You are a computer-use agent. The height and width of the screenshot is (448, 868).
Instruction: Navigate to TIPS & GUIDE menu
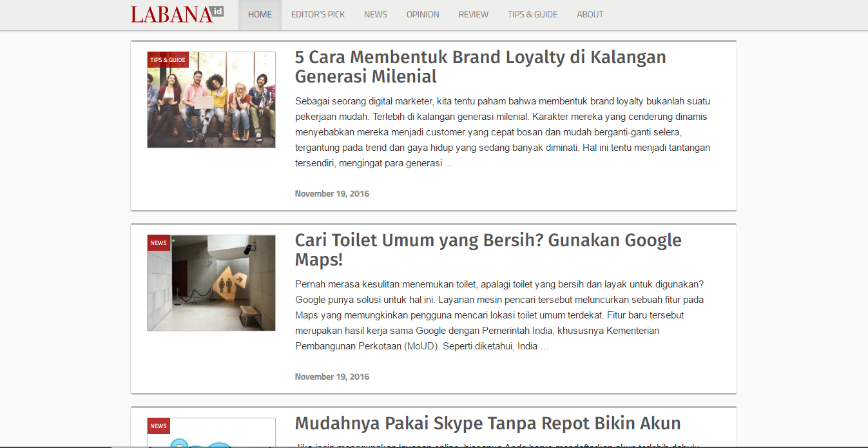click(x=533, y=14)
